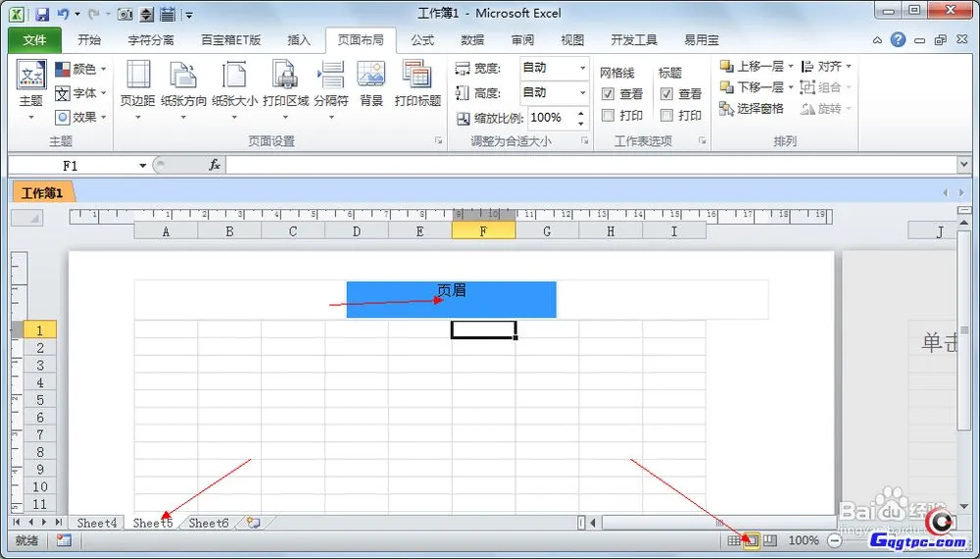The height and width of the screenshot is (559, 980).
Task: Click the 选择窗格 button
Action: click(x=752, y=109)
